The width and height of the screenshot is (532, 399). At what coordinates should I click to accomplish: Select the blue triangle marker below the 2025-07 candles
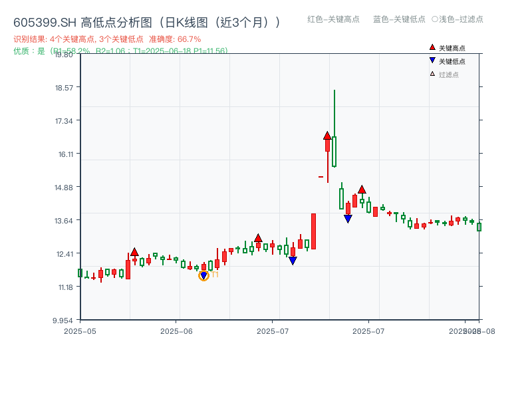pyautogui.click(x=348, y=217)
